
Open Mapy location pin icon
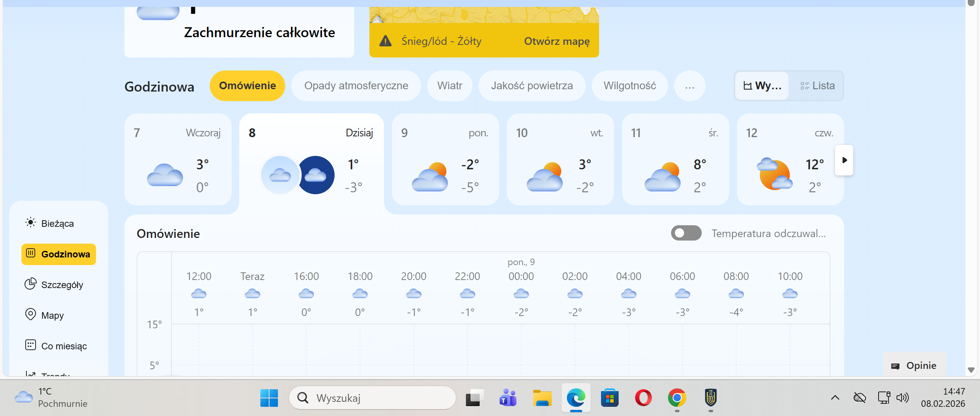[31, 314]
